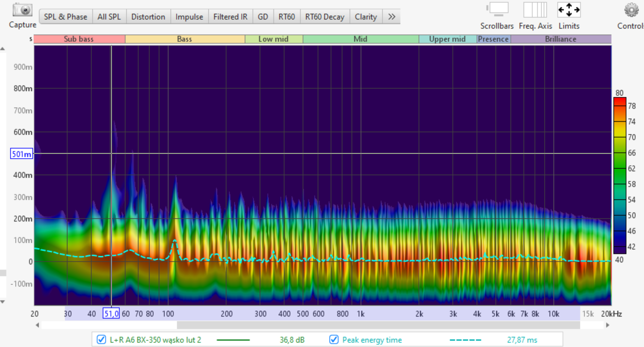Click the 20kHz frequency axis label
Screen dimensions: 644x347
[612, 314]
